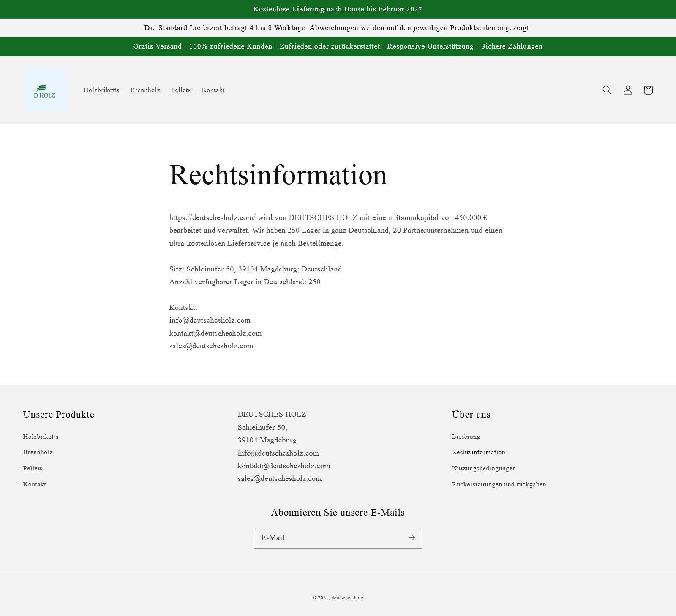Click info@deutschesholz.com in main content
Viewport: 676px width, 616px height.
[210, 320]
